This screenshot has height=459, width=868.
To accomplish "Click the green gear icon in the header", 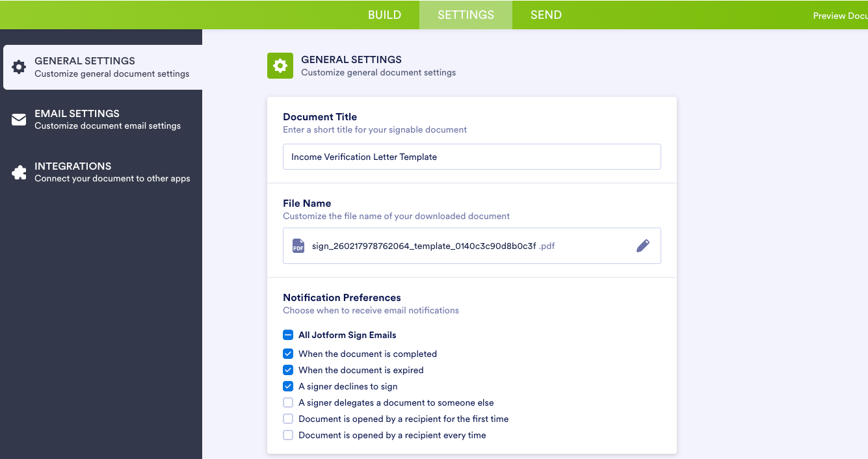I will point(280,66).
